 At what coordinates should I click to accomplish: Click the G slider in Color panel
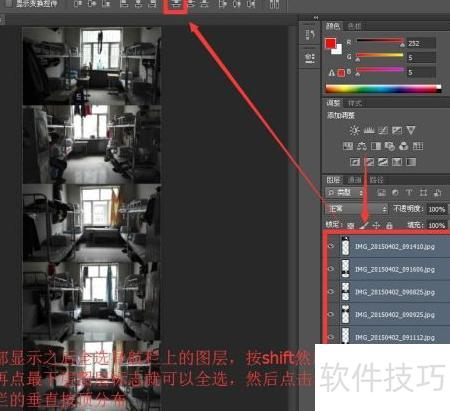point(380,55)
